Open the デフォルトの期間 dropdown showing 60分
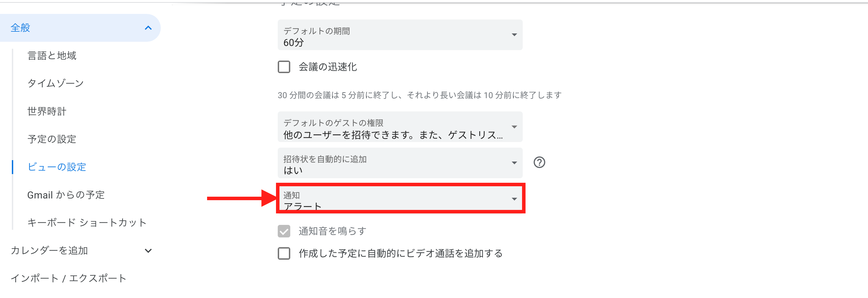Image resolution: width=868 pixels, height=298 pixels. point(400,35)
